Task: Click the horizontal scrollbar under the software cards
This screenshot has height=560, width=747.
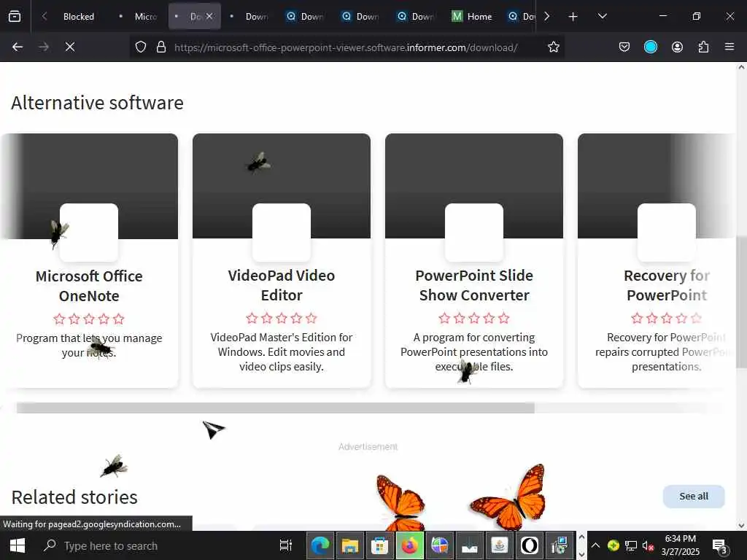Action: [275, 408]
